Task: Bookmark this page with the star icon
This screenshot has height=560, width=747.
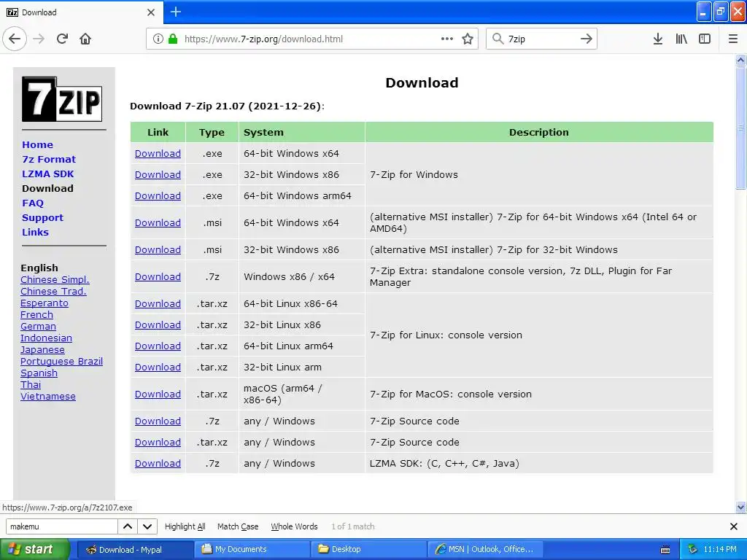Action: click(468, 39)
